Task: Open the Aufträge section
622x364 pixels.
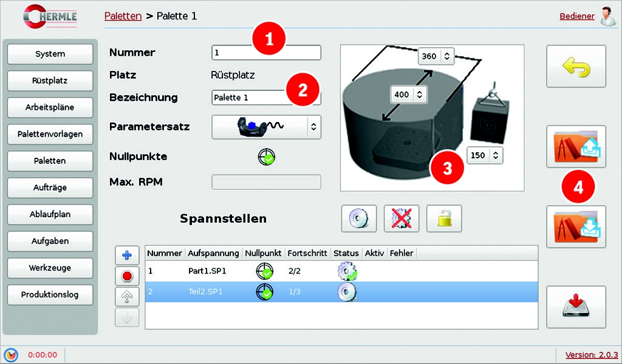Action: coord(50,187)
